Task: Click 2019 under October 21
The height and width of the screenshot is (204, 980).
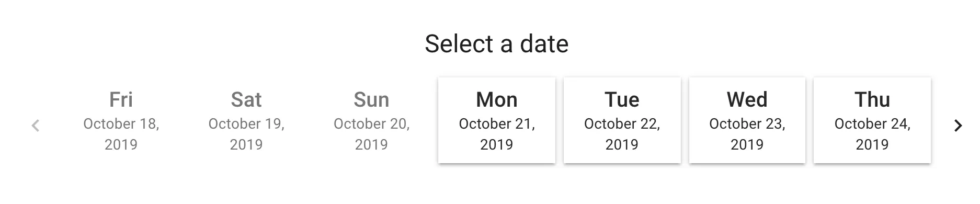Action: (x=497, y=144)
